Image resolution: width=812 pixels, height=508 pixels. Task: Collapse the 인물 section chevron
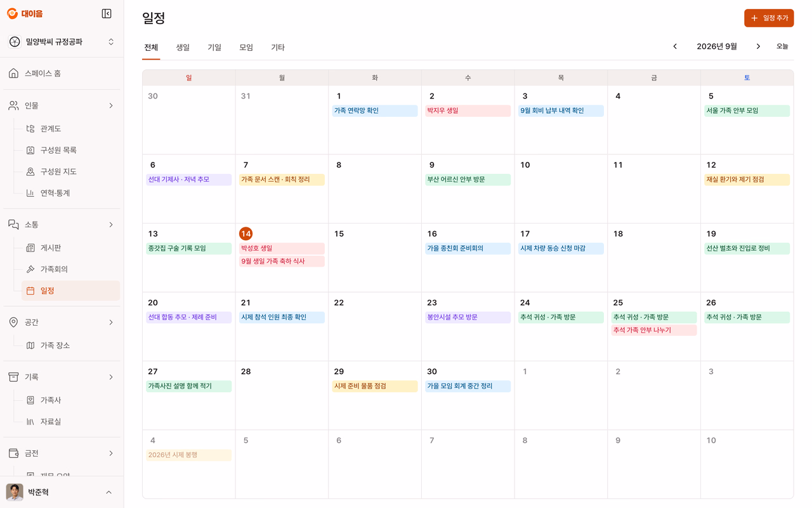pyautogui.click(x=111, y=106)
